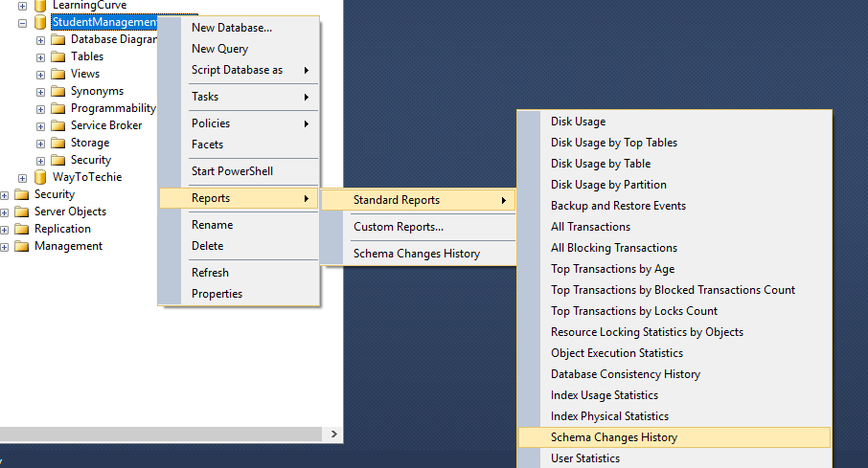Expand the Management tree node

pos(5,246)
